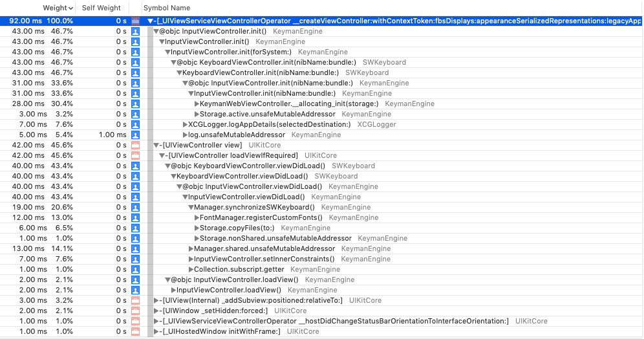The height and width of the screenshot is (339, 644).
Task: Click user-code icon for @objc InputViewController.init()
Action: [x=135, y=31]
